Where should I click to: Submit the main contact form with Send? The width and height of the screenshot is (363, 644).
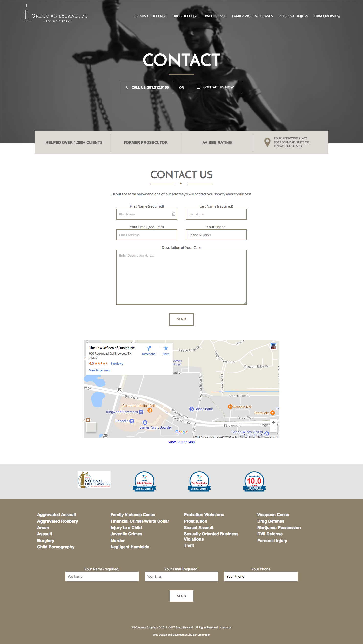pos(181,319)
